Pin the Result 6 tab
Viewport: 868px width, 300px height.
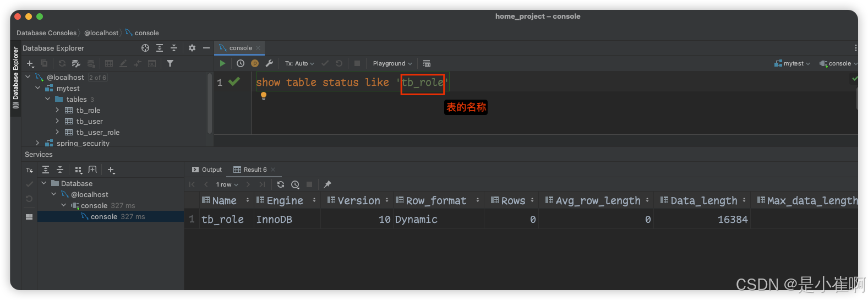tap(327, 184)
